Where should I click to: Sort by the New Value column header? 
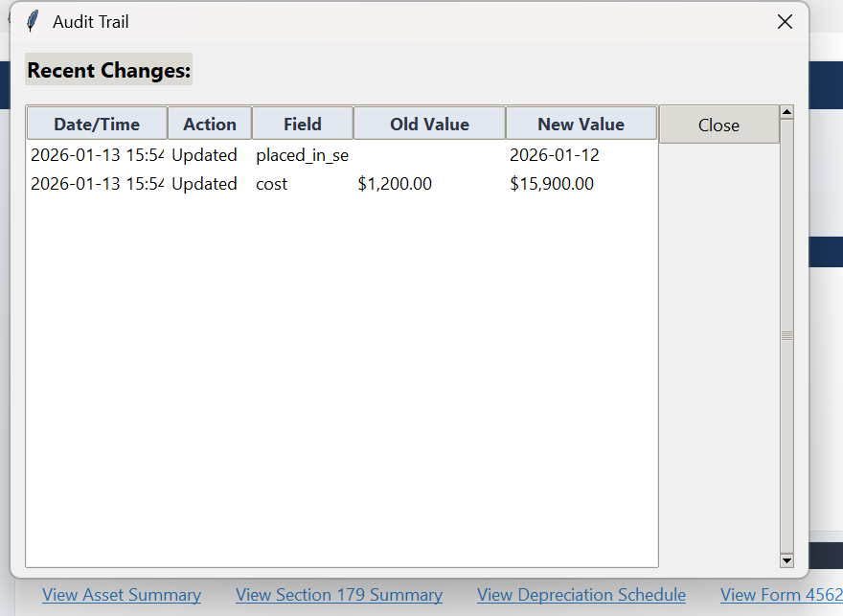click(581, 123)
